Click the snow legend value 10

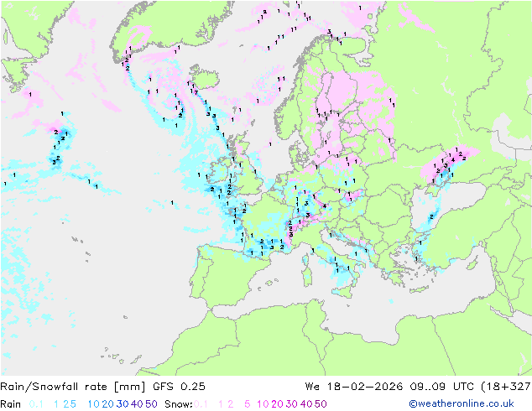click(263, 404)
